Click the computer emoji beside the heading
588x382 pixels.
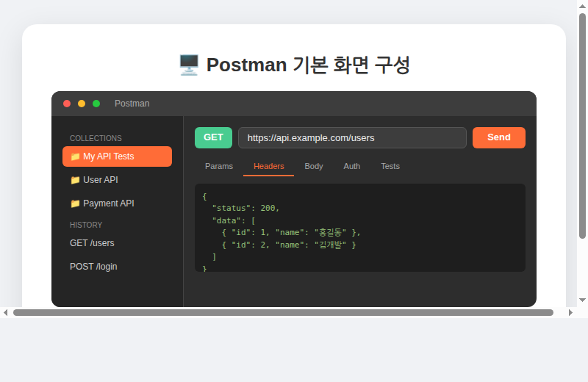(189, 65)
